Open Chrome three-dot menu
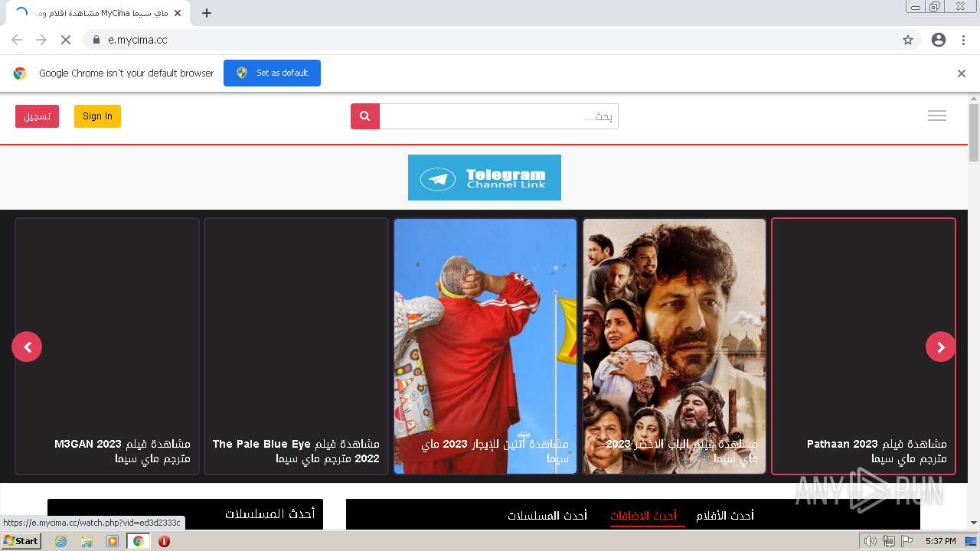This screenshot has width=980, height=551. click(x=963, y=40)
